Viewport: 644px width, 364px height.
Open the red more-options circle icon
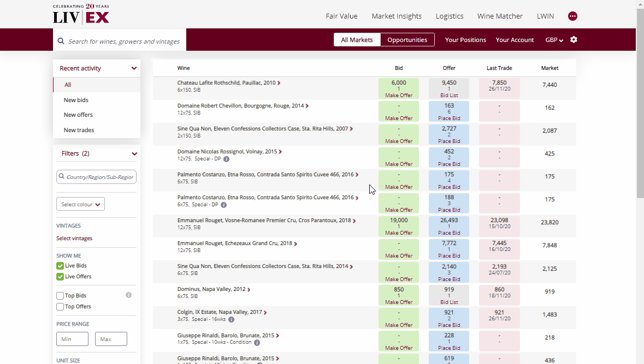coord(572,16)
